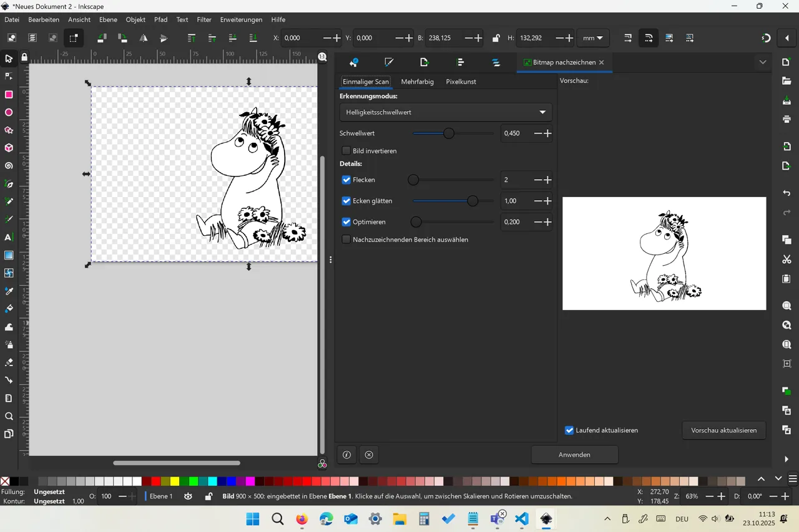Choose the Rectangle tool

point(9,95)
